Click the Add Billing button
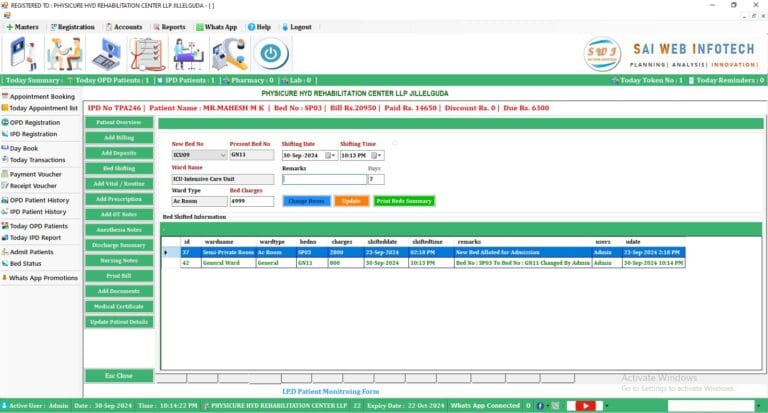The image size is (768, 413). [x=119, y=138]
